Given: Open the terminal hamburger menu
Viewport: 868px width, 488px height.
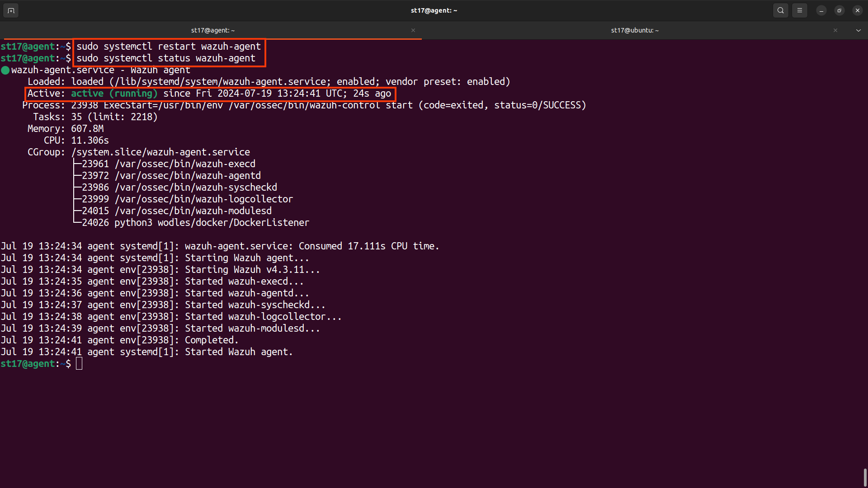Looking at the screenshot, I should (x=800, y=10).
